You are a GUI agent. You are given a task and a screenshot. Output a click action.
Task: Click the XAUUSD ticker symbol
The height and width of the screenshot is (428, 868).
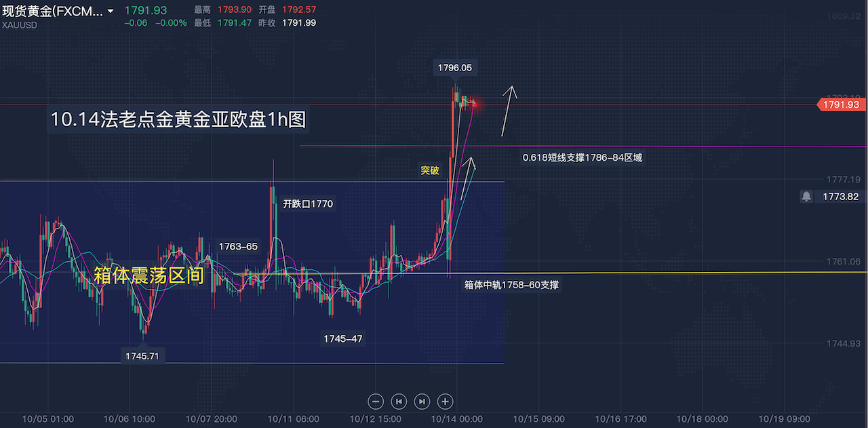point(20,24)
